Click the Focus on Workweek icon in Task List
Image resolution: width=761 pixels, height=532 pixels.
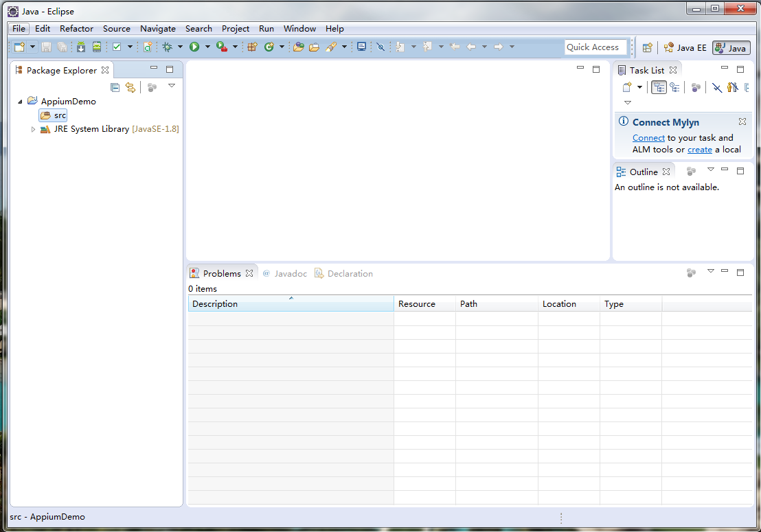[696, 87]
